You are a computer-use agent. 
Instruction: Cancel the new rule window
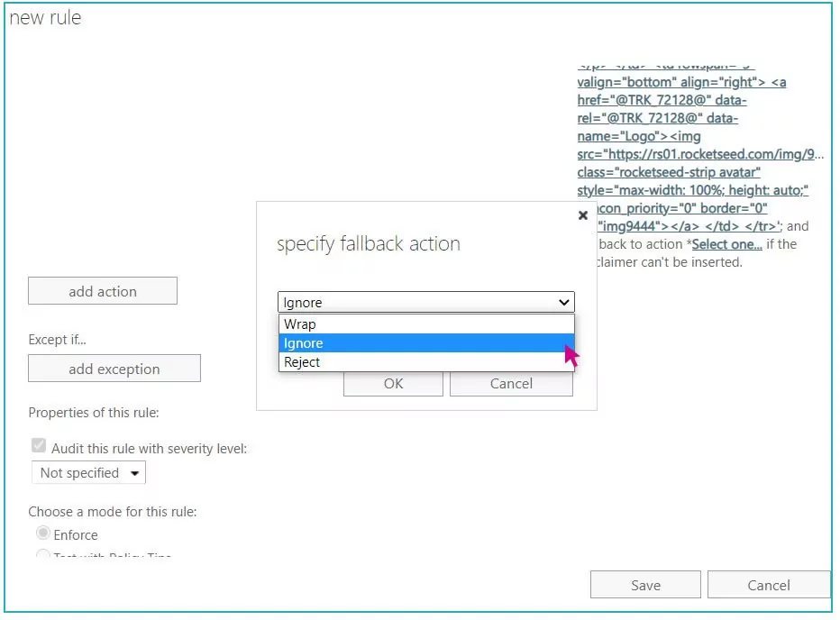click(769, 585)
